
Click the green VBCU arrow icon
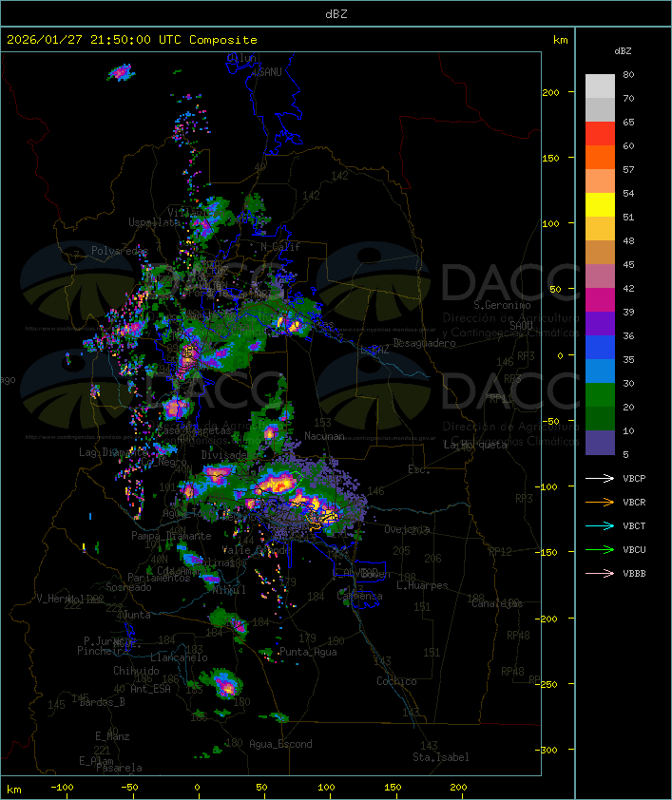point(600,550)
